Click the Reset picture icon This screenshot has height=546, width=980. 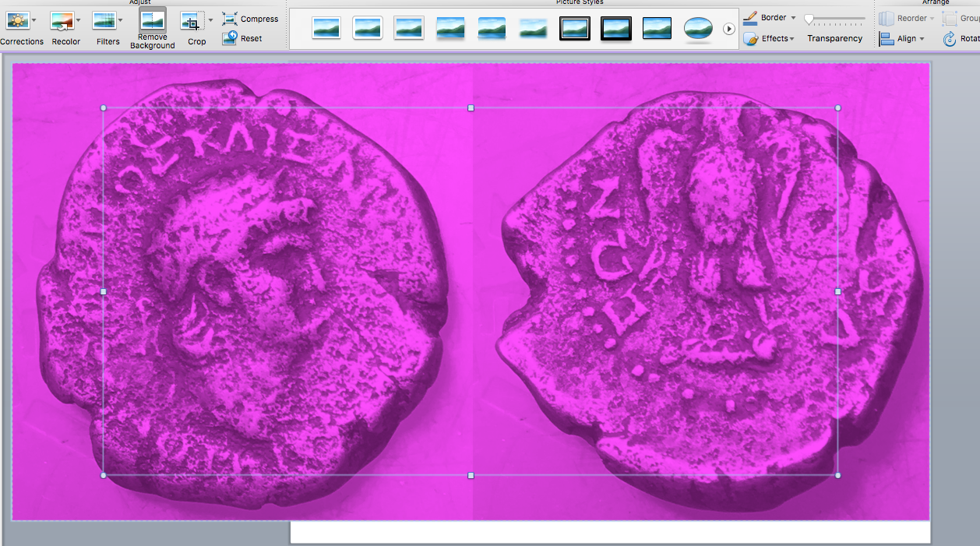click(x=229, y=38)
